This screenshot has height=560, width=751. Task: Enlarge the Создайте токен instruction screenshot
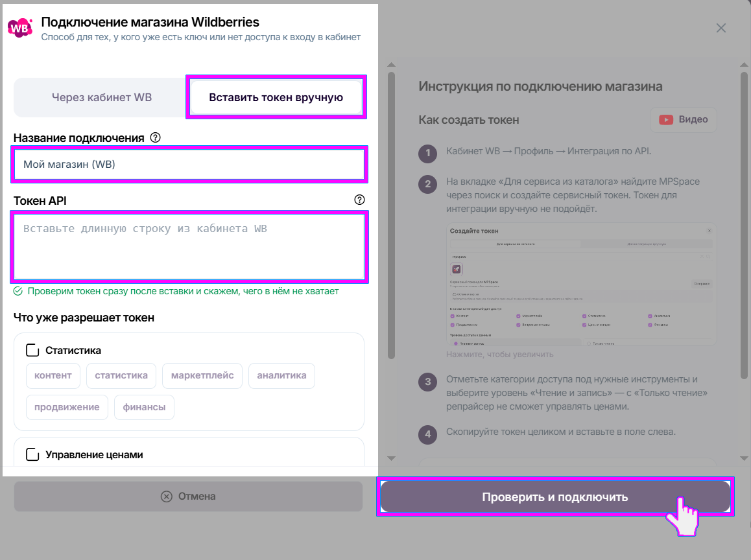(581, 284)
